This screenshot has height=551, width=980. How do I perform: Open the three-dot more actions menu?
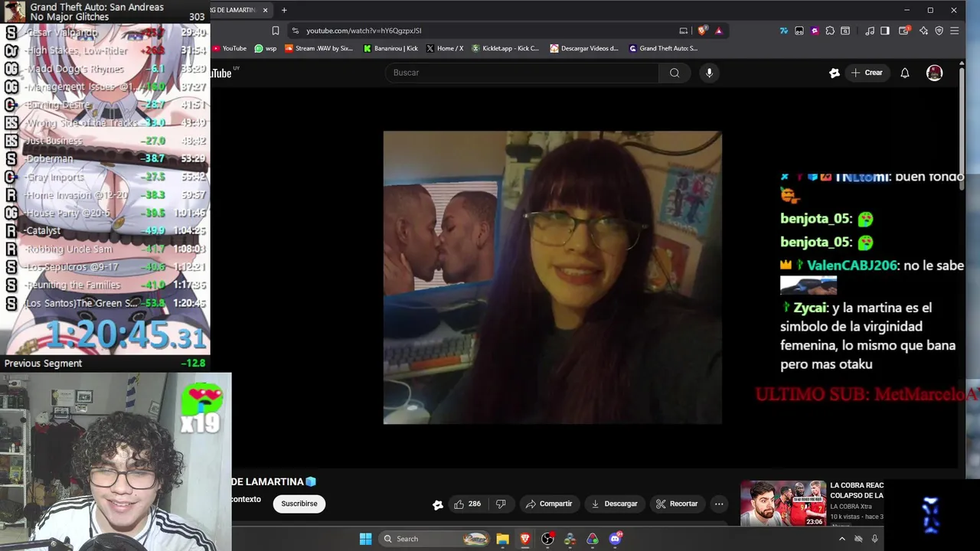coord(719,504)
